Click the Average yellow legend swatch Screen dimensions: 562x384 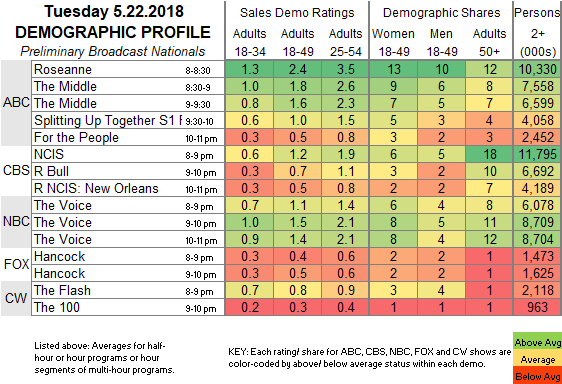537,359
